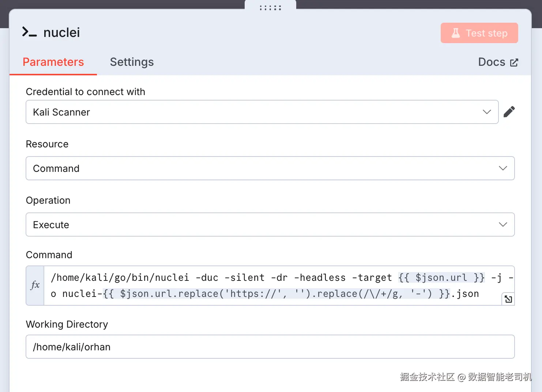Image resolution: width=542 pixels, height=392 pixels.
Task: Click the nuclei node title text
Action: click(x=61, y=33)
